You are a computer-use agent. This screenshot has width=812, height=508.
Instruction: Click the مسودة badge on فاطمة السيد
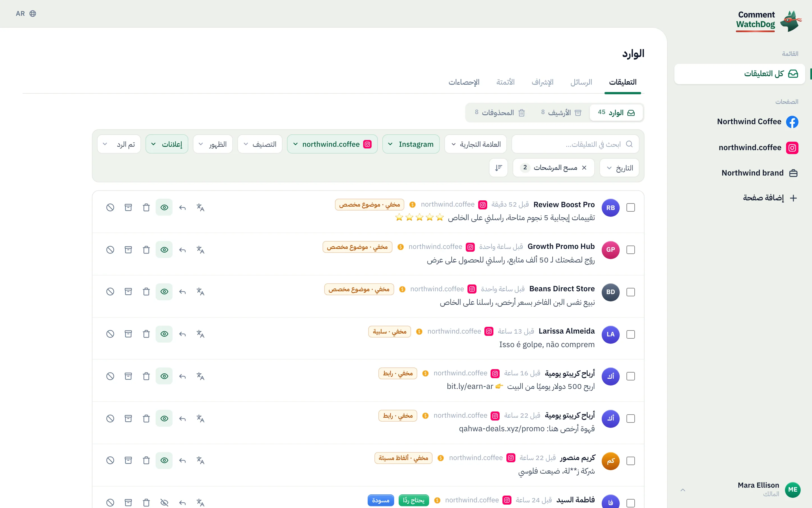coord(381,500)
